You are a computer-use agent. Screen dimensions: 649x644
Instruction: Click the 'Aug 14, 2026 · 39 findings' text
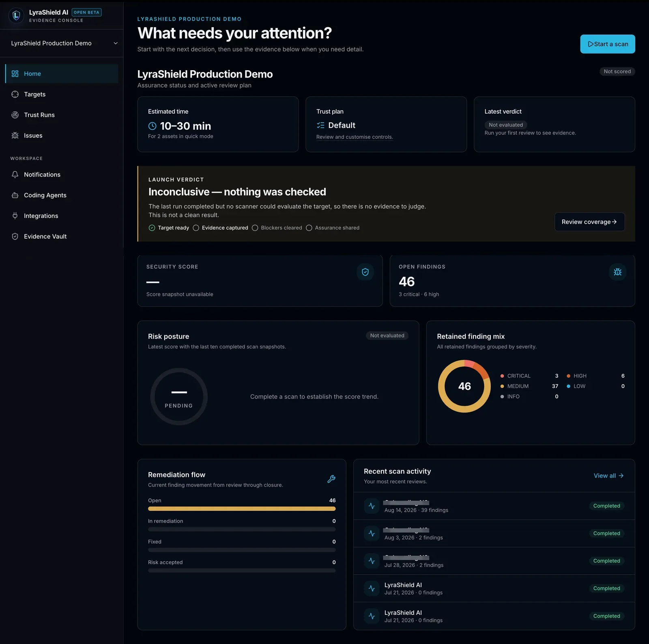click(416, 510)
